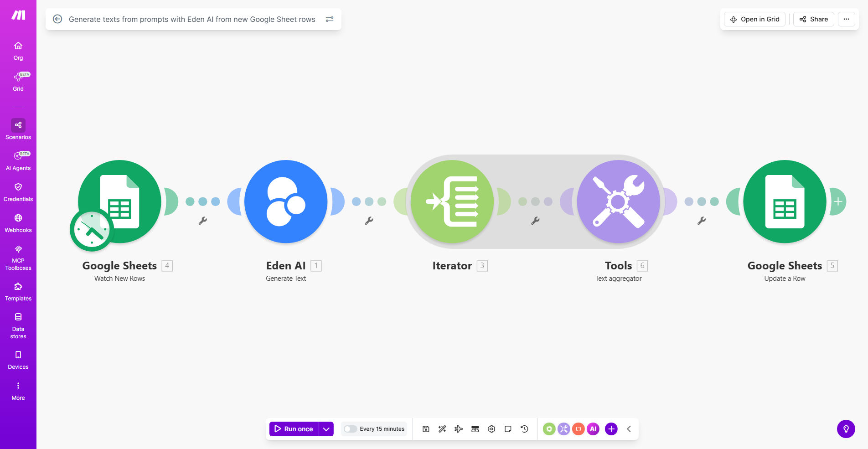Click the auto-align magic wand icon
Image resolution: width=868 pixels, height=449 pixels.
point(442,429)
